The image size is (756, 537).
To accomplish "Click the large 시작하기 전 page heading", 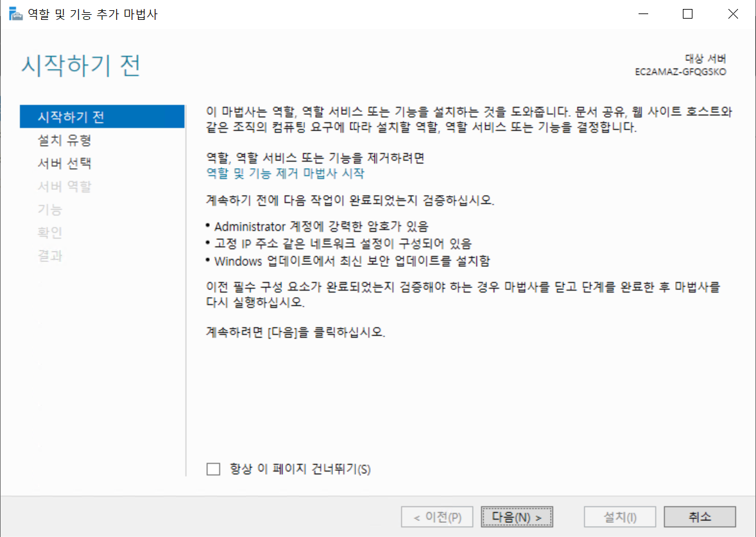I will 81,66.
